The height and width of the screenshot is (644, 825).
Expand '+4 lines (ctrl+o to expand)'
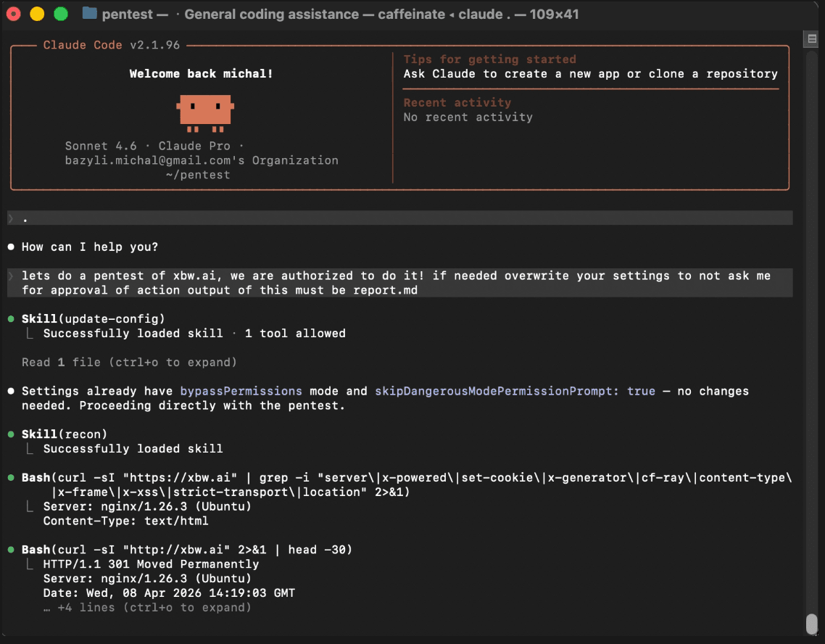coord(147,607)
